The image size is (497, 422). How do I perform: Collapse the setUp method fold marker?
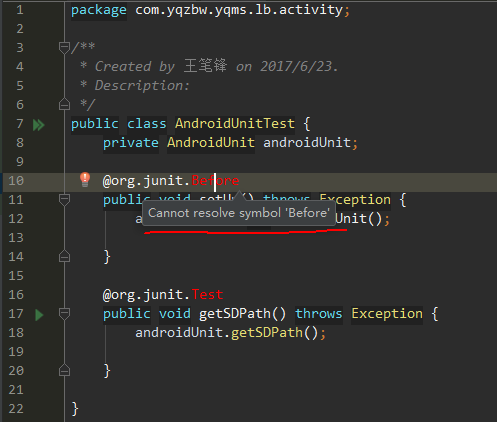pyautogui.click(x=64, y=199)
